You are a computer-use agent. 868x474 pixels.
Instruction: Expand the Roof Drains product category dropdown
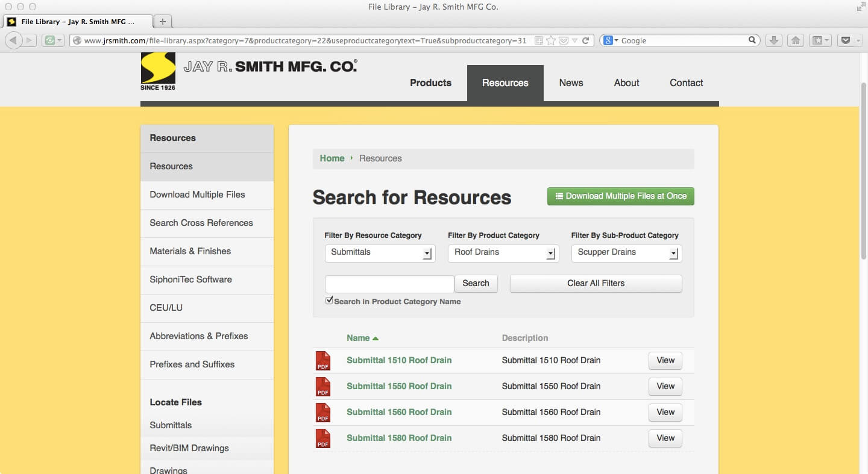click(x=503, y=253)
